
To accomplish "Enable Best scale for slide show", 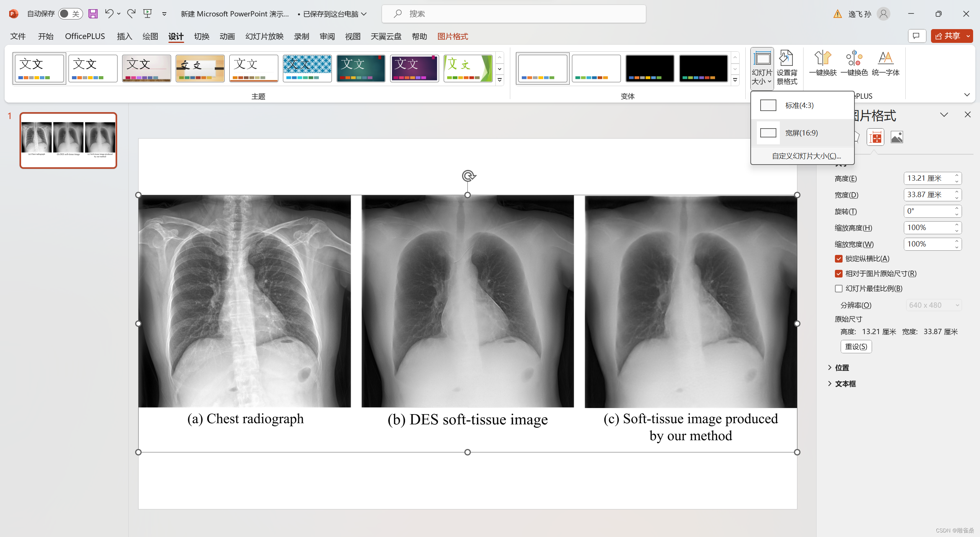I will coord(839,289).
